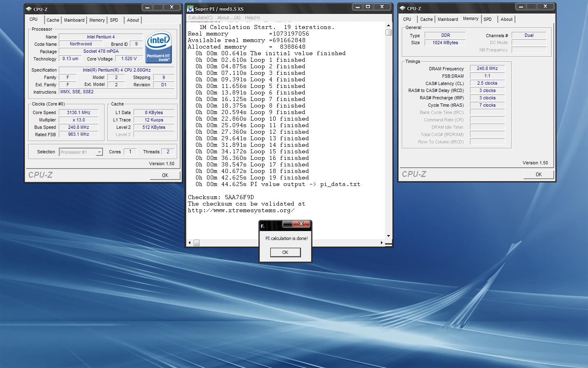Click the scroll-down arrow in Super PI
The width and height of the screenshot is (588, 368).
[388, 236]
